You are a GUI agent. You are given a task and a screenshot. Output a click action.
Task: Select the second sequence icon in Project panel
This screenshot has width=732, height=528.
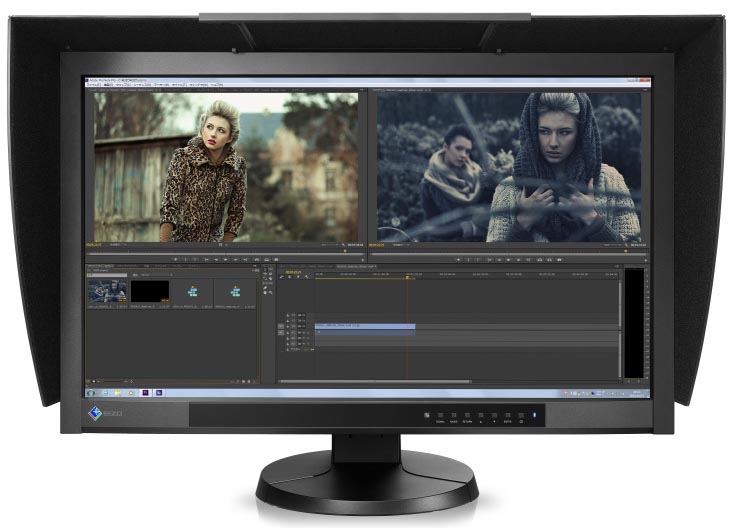point(235,291)
